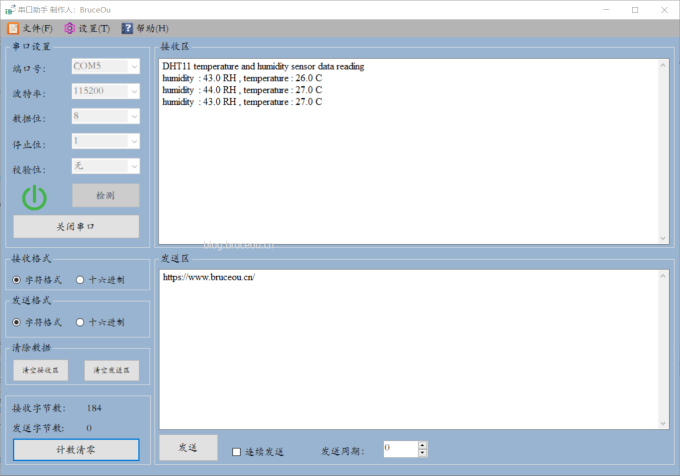This screenshot has width=680, height=476.
Task: Click the app icon in title bar
Action: click(x=9, y=9)
